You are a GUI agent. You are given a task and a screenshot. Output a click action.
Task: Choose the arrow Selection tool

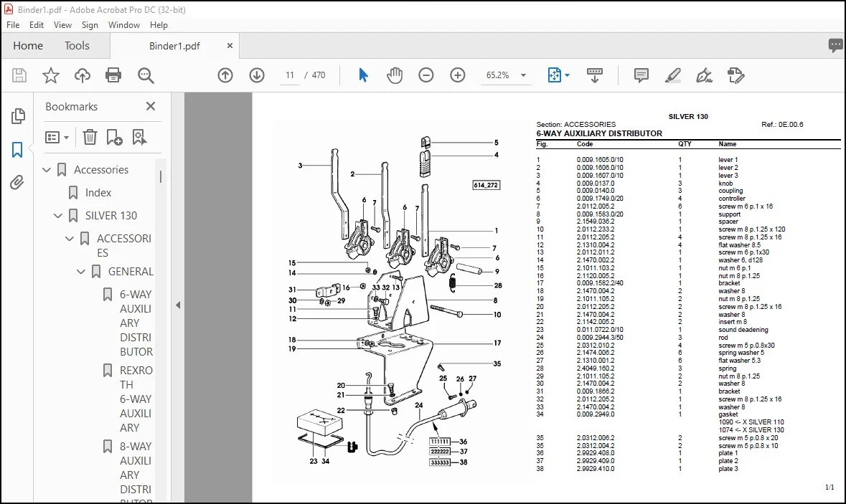coord(363,75)
